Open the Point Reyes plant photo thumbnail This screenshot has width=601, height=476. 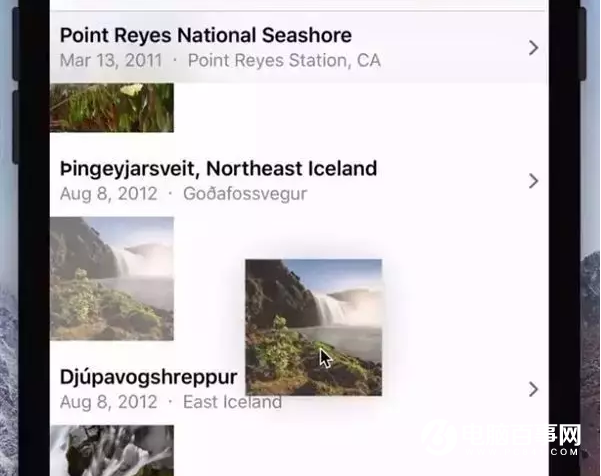click(111, 107)
